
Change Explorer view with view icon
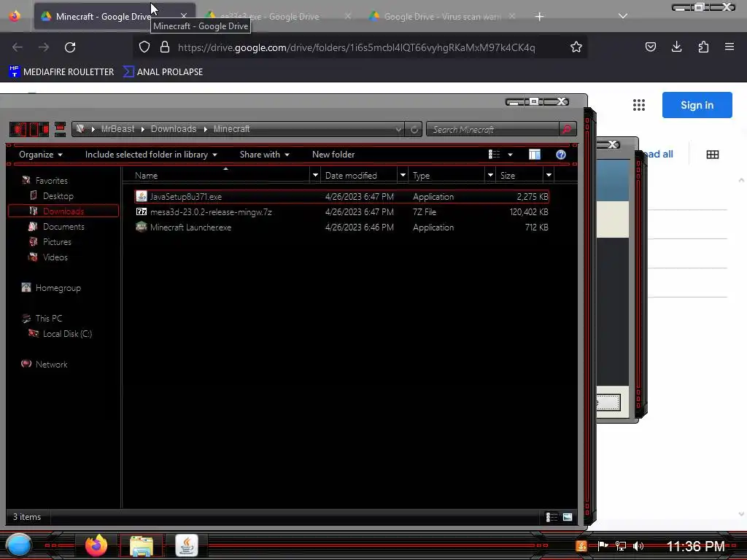coord(494,155)
